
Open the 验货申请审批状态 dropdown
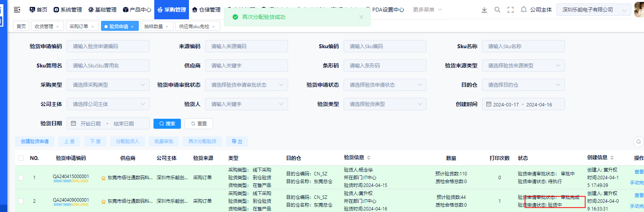(x=246, y=85)
